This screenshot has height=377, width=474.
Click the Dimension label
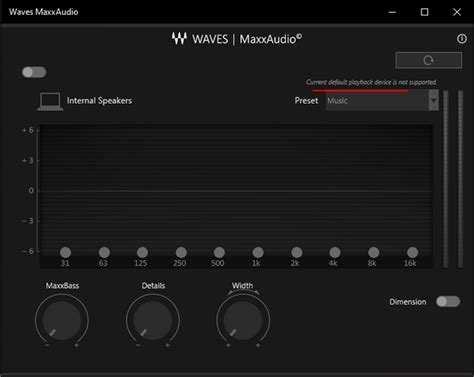coord(408,302)
